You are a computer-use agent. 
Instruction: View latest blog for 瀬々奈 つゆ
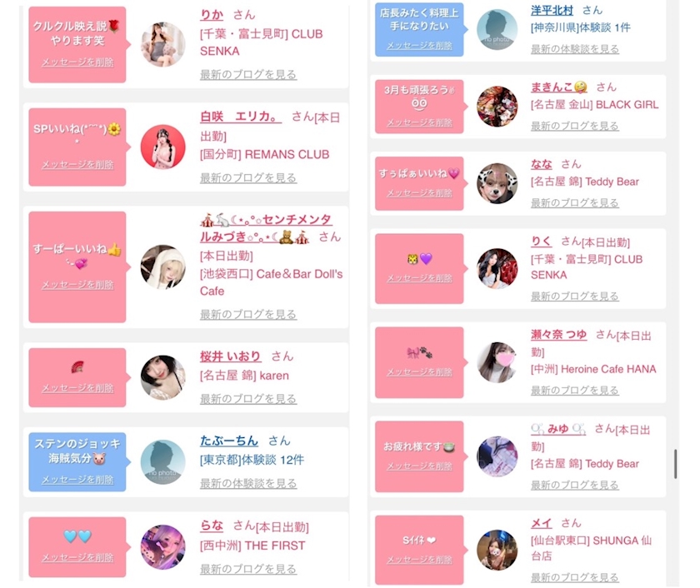click(x=574, y=391)
